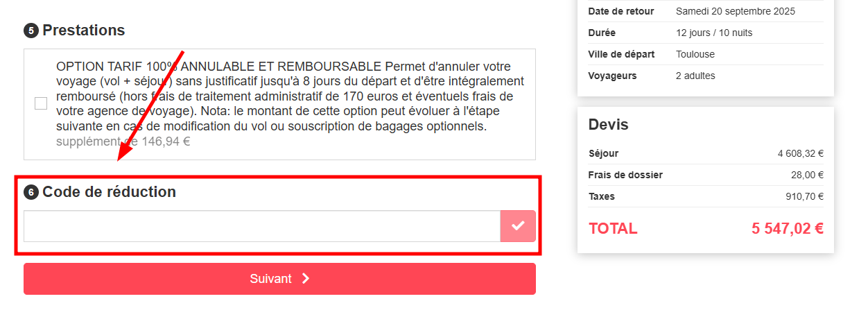Viewport: 868px width, 335px height.
Task: Click the chevron arrow beside Suivant
Action: [x=306, y=279]
